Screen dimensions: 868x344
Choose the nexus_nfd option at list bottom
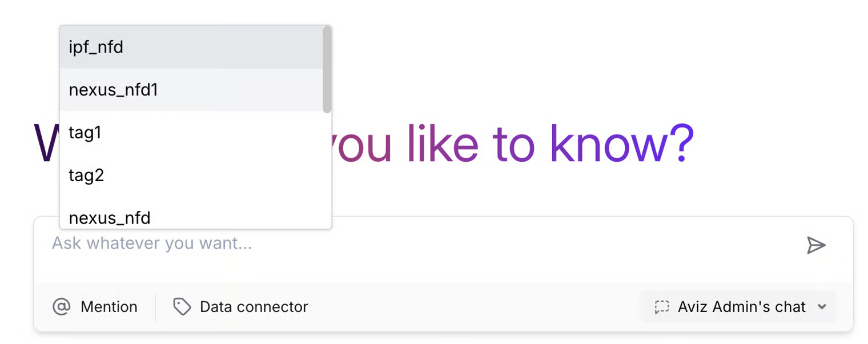tap(110, 218)
